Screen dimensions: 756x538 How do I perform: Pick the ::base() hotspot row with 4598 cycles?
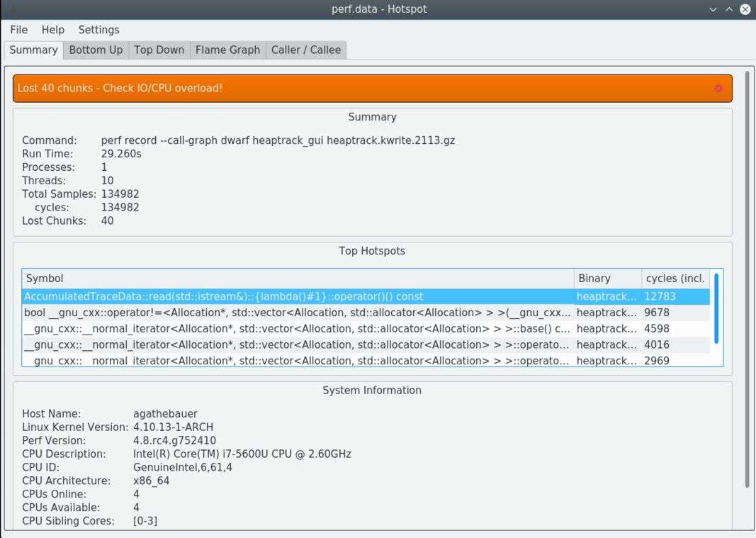(x=298, y=329)
